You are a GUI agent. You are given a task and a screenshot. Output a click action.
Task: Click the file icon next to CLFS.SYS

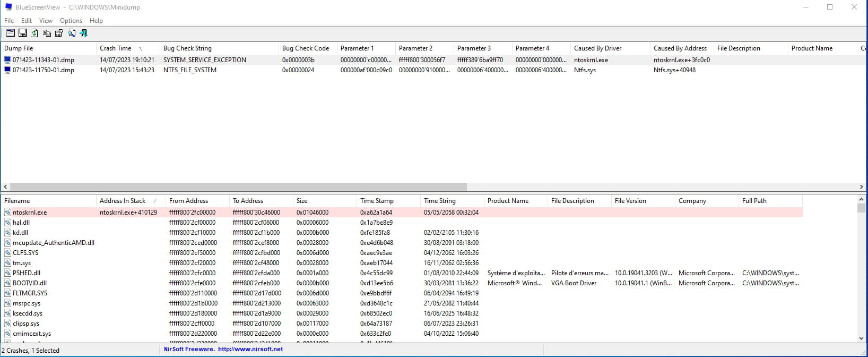pyautogui.click(x=7, y=253)
